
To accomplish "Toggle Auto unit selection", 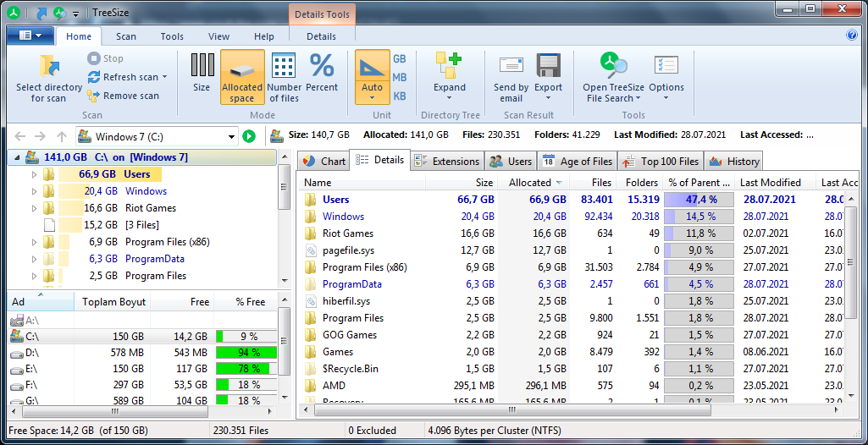I will click(372, 77).
